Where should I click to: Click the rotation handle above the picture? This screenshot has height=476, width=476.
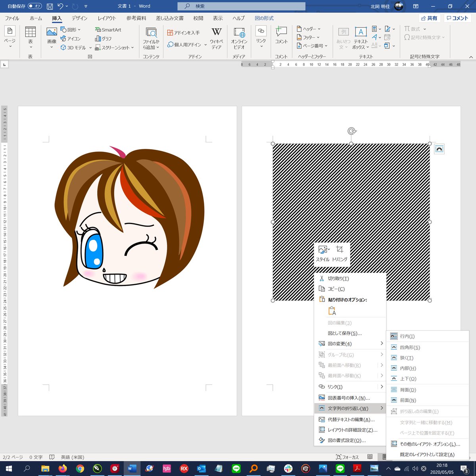(x=351, y=131)
